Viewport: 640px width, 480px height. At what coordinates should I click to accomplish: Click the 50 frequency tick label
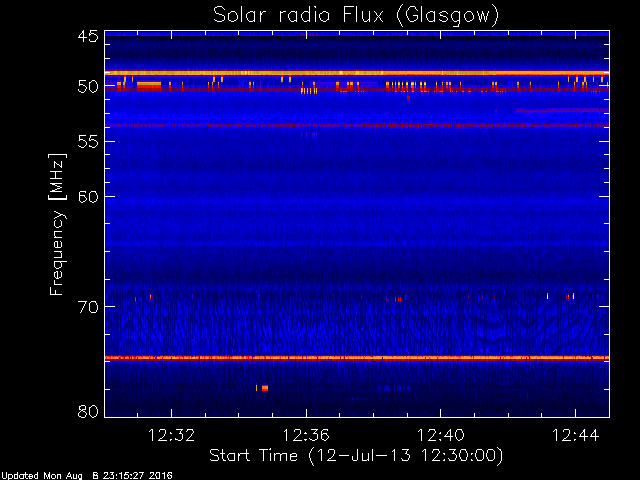[x=88, y=87]
